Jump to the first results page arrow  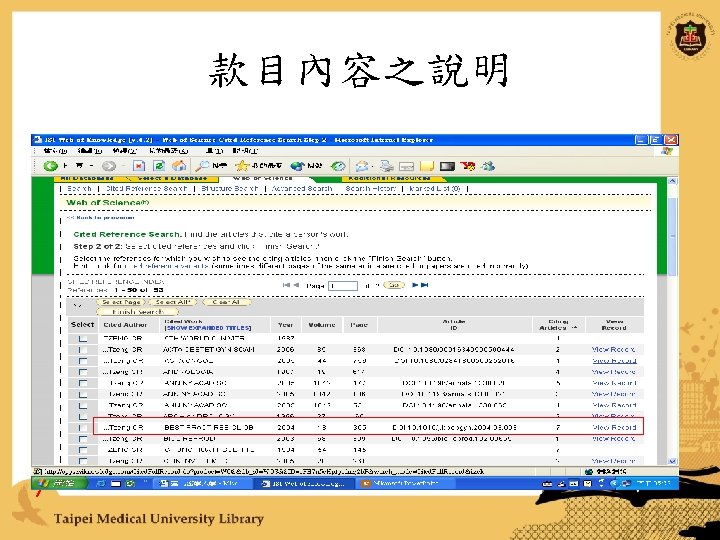point(287,285)
